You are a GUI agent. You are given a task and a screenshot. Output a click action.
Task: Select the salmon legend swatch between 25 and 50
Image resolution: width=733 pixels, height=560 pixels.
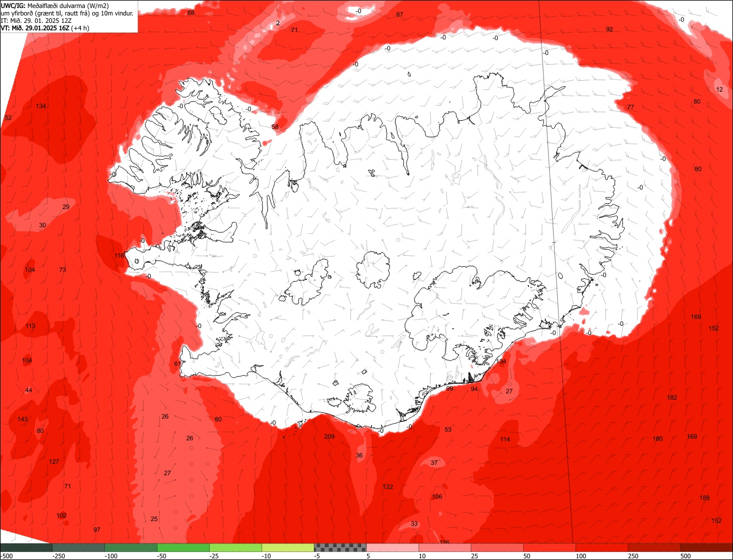pos(498,547)
